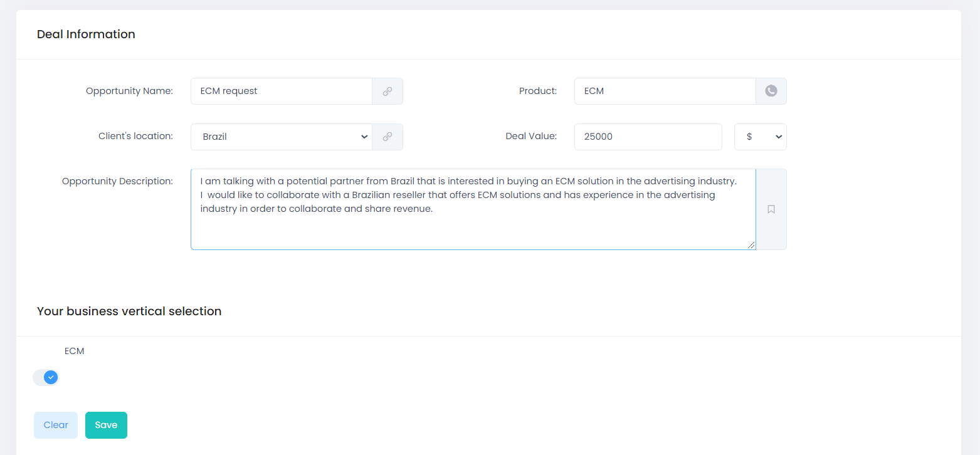
Task: Open the Client's location dropdown showing Brazil
Action: pos(281,137)
